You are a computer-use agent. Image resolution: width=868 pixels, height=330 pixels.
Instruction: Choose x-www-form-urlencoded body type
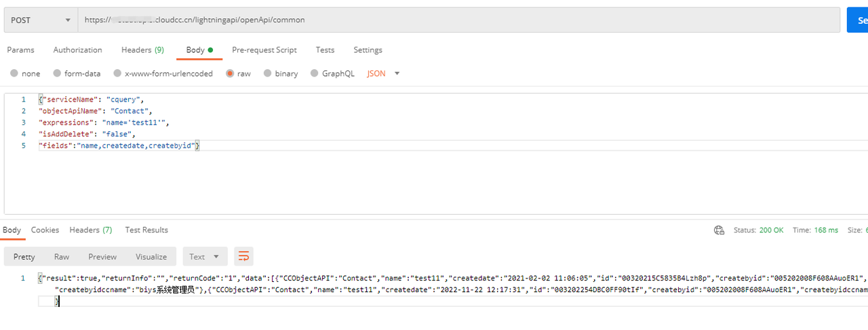(118, 73)
